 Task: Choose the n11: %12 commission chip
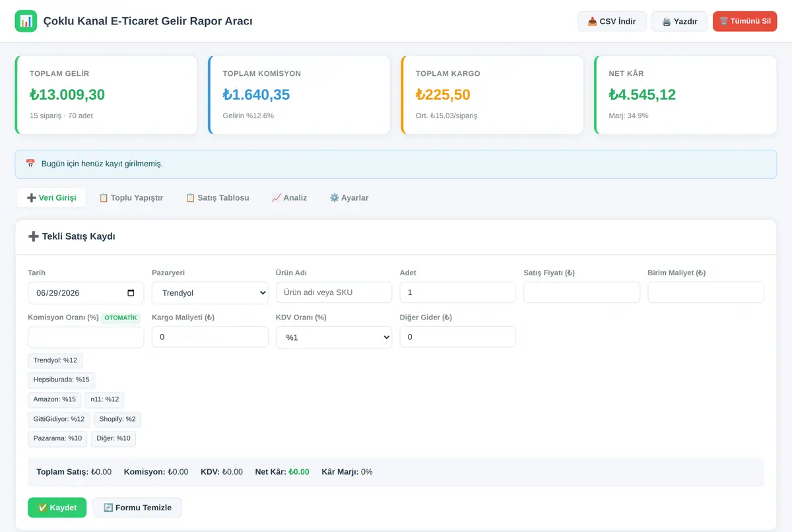pyautogui.click(x=105, y=399)
